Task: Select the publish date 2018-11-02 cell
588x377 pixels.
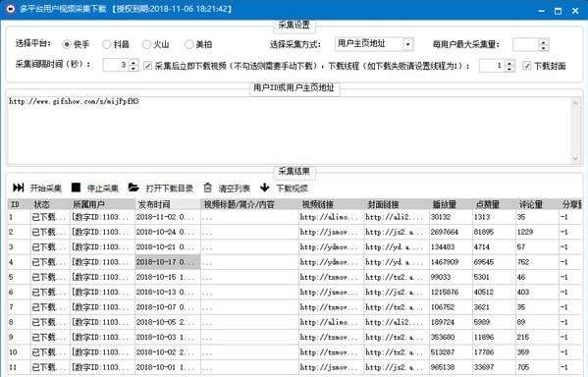Action: point(168,217)
